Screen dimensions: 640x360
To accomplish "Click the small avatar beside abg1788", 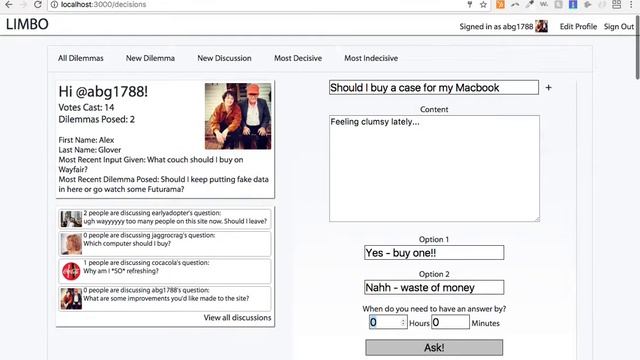I will point(541,26).
